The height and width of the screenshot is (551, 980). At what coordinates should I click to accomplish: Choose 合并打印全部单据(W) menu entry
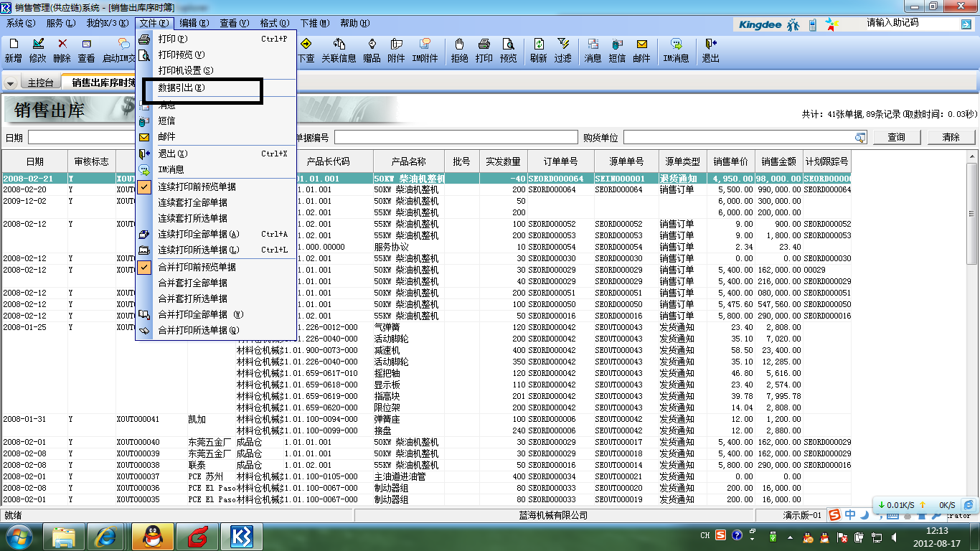pos(216,314)
